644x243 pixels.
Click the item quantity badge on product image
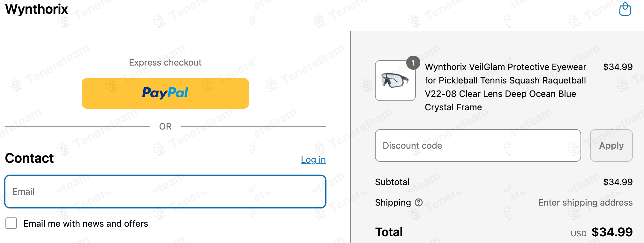coord(413,63)
